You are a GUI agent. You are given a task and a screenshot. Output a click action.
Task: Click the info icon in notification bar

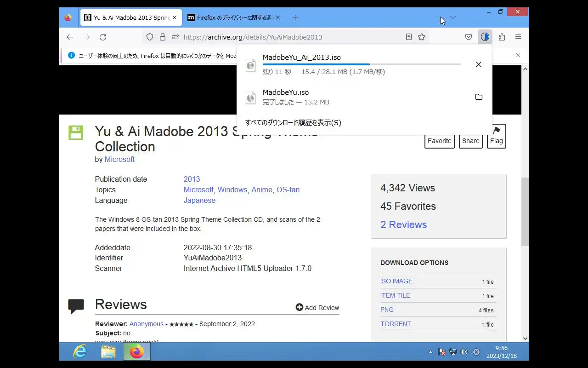coord(71,55)
